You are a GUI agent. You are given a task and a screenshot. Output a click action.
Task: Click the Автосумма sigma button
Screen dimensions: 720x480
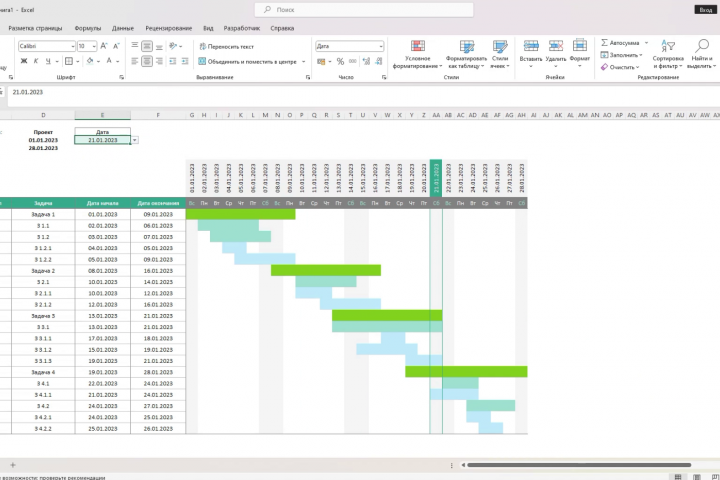(x=620, y=43)
